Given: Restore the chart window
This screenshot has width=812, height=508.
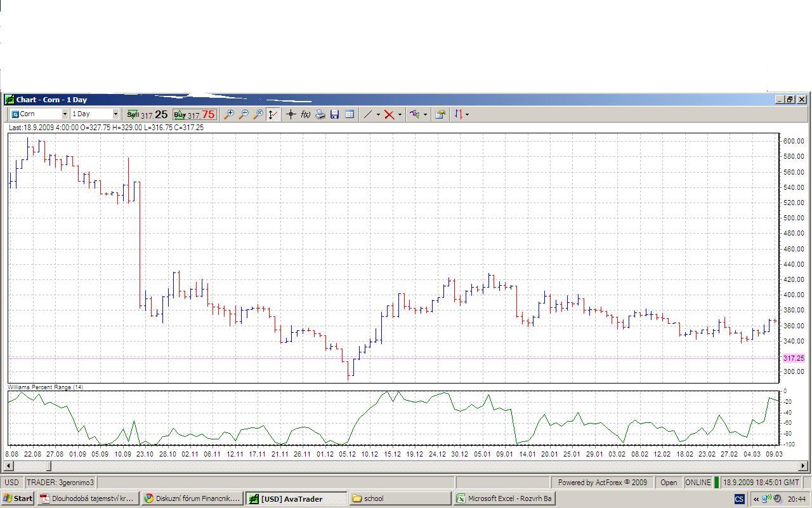Looking at the screenshot, I should pos(790,100).
